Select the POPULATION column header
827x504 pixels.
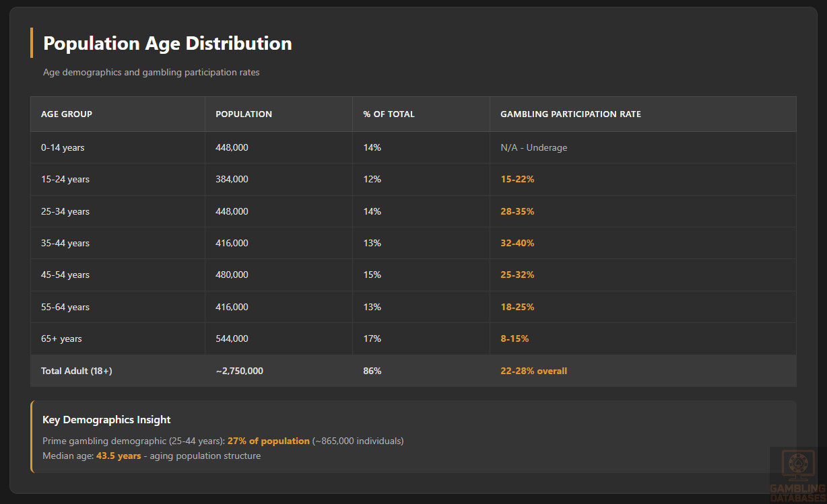click(244, 114)
